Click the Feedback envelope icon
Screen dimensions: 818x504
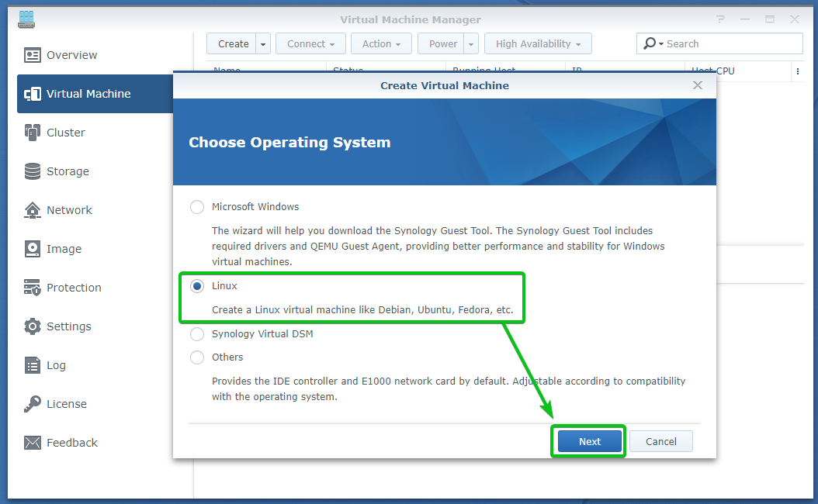[33, 443]
